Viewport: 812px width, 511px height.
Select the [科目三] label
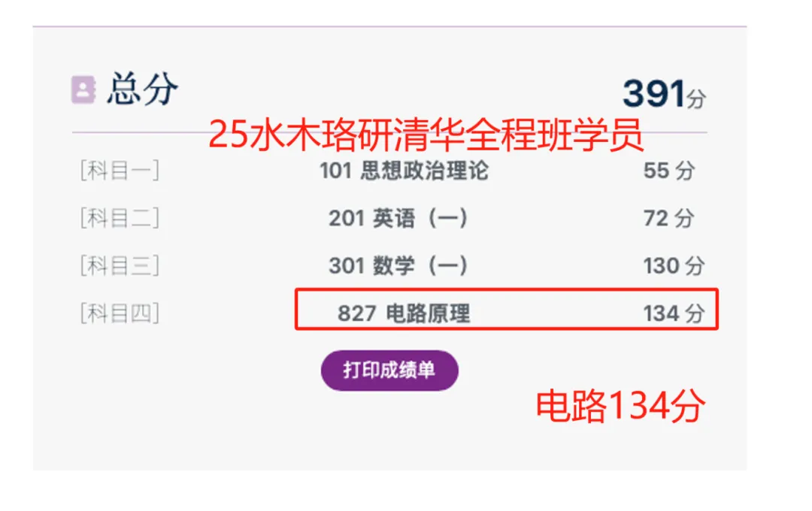point(120,265)
